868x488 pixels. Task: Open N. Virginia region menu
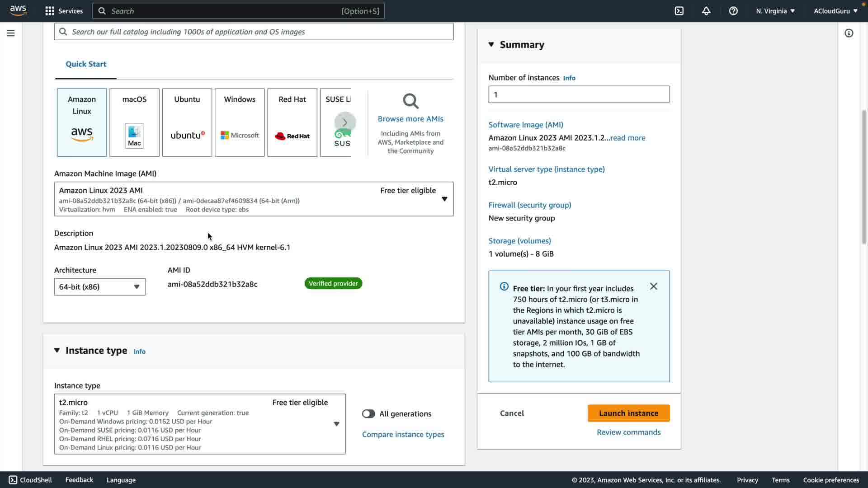coord(775,11)
